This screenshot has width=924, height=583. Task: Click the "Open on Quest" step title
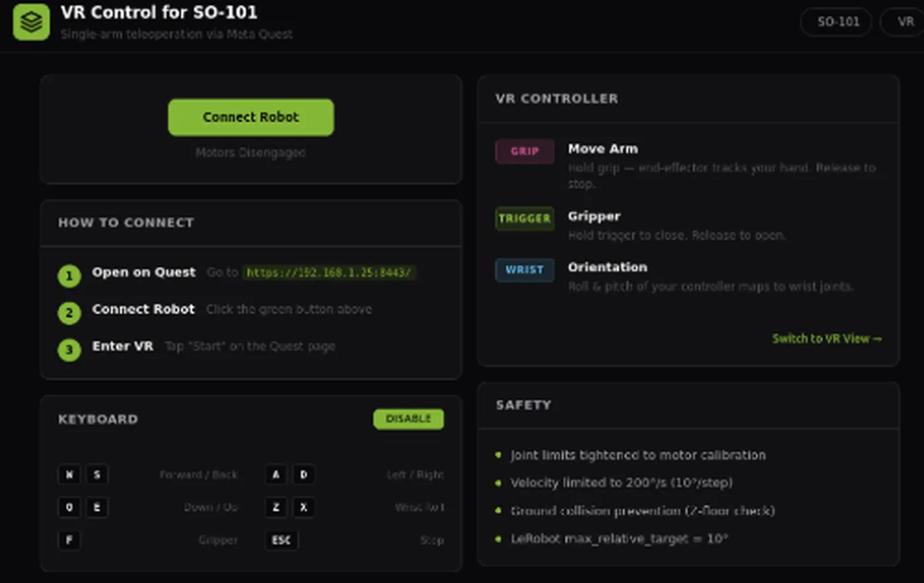[x=144, y=272]
